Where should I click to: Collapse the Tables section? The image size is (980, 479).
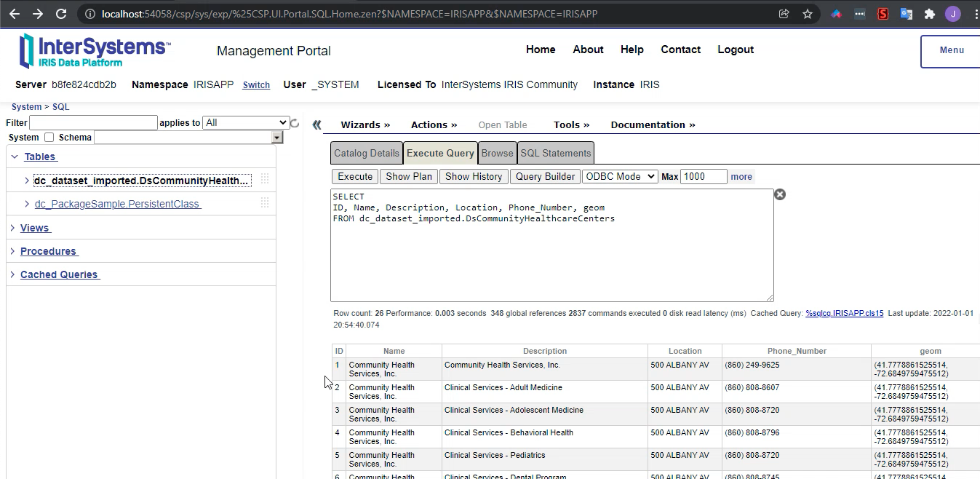point(15,157)
